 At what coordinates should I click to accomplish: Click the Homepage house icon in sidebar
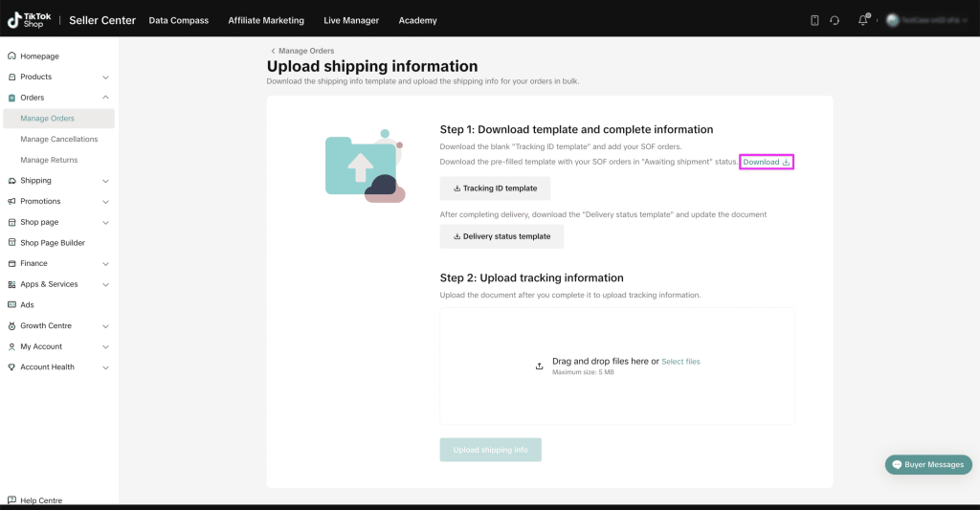[11, 56]
